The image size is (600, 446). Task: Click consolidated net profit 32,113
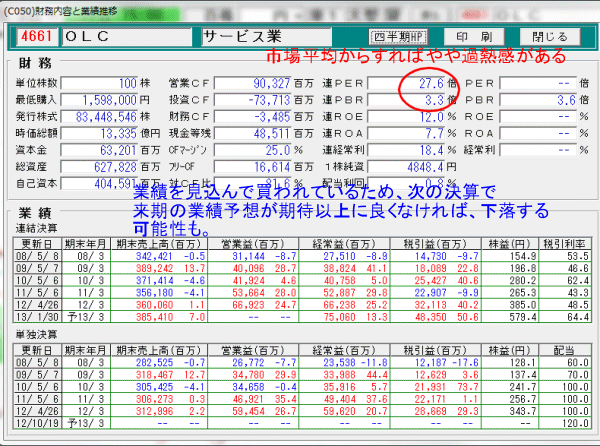[430, 305]
